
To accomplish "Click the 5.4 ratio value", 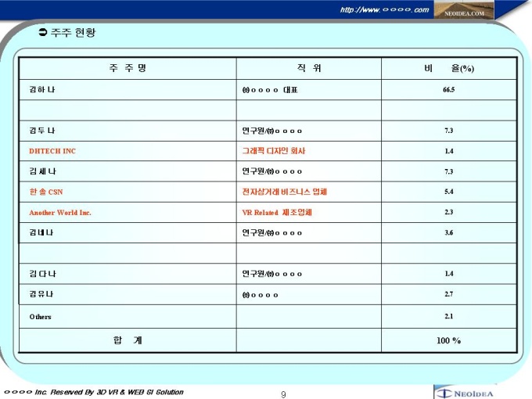I will [448, 192].
